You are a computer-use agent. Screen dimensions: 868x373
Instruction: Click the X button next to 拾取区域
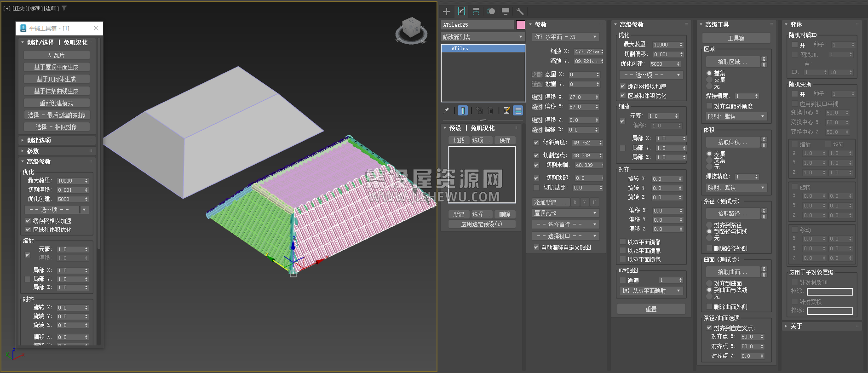(x=764, y=59)
